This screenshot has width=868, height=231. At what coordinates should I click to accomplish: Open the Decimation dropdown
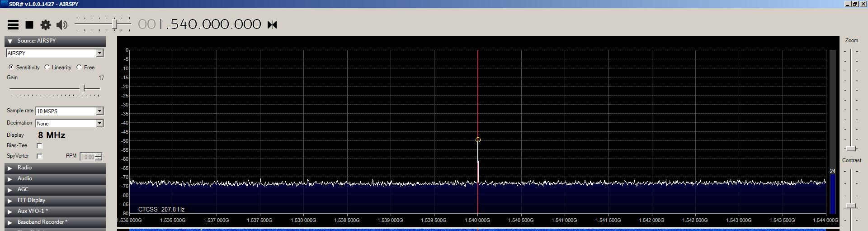click(x=100, y=123)
